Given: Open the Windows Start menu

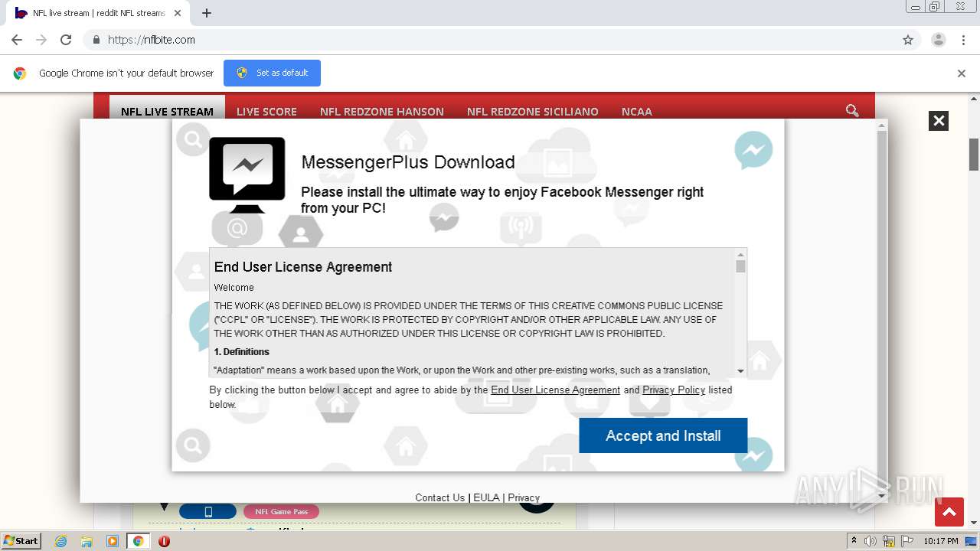Looking at the screenshot, I should 21,541.
